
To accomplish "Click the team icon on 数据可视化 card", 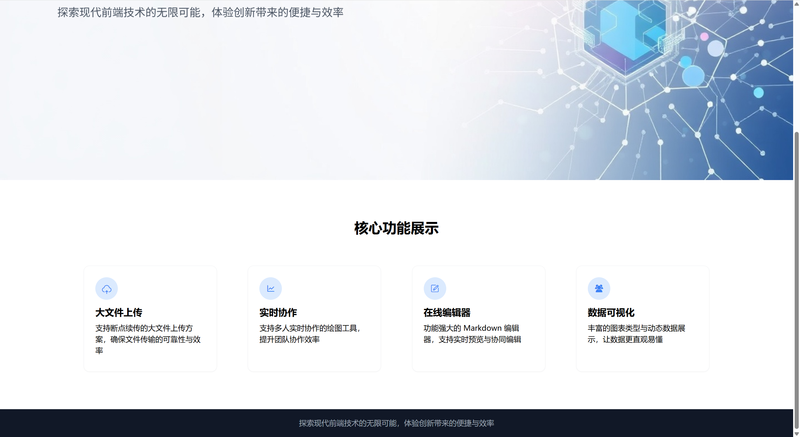I will [599, 289].
